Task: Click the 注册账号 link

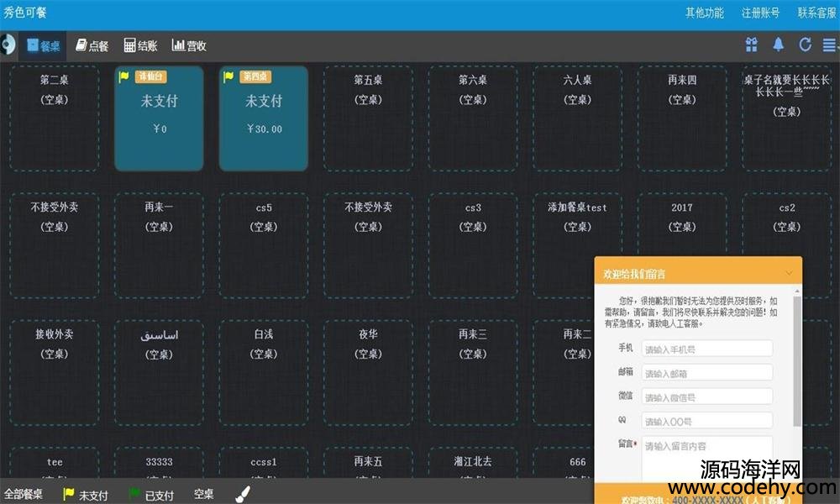Action: pyautogui.click(x=760, y=13)
